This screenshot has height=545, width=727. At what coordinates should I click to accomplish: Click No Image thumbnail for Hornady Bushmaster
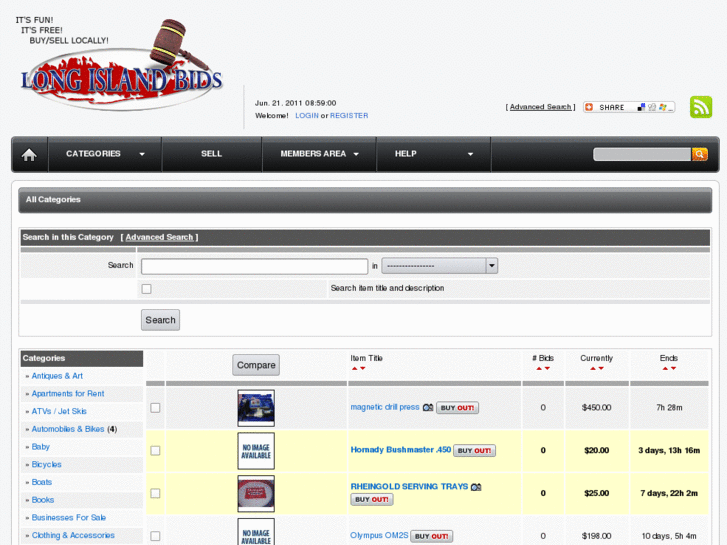256,451
